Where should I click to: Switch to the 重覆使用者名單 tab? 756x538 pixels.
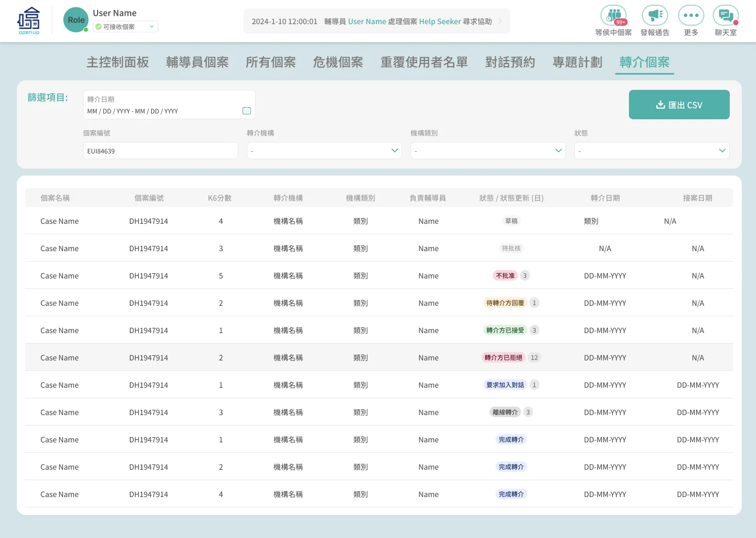(x=424, y=63)
